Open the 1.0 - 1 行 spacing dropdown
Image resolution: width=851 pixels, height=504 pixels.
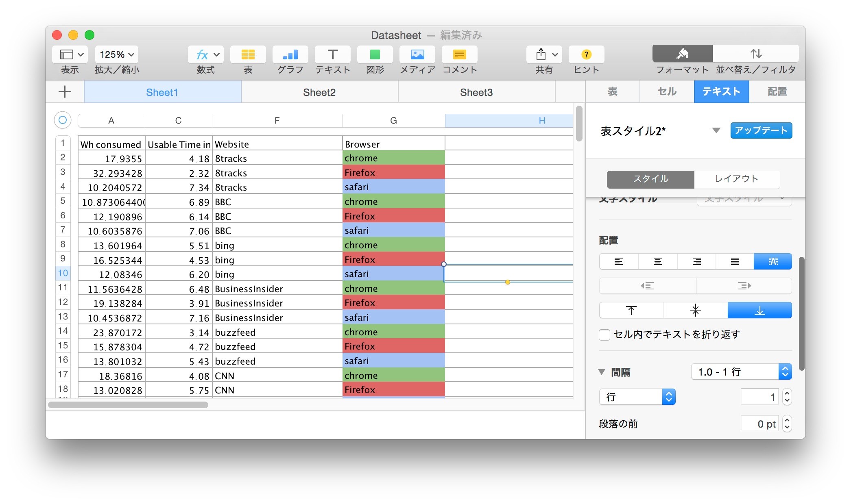741,372
